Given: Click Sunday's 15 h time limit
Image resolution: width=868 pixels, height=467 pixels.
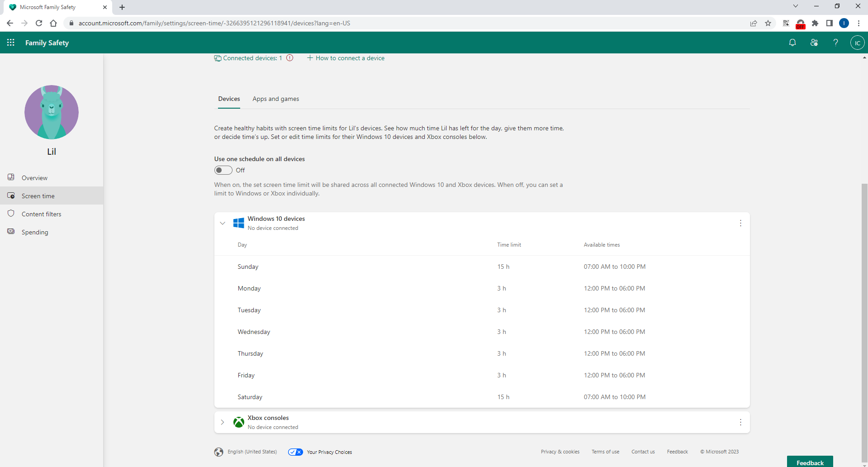Looking at the screenshot, I should 503,267.
